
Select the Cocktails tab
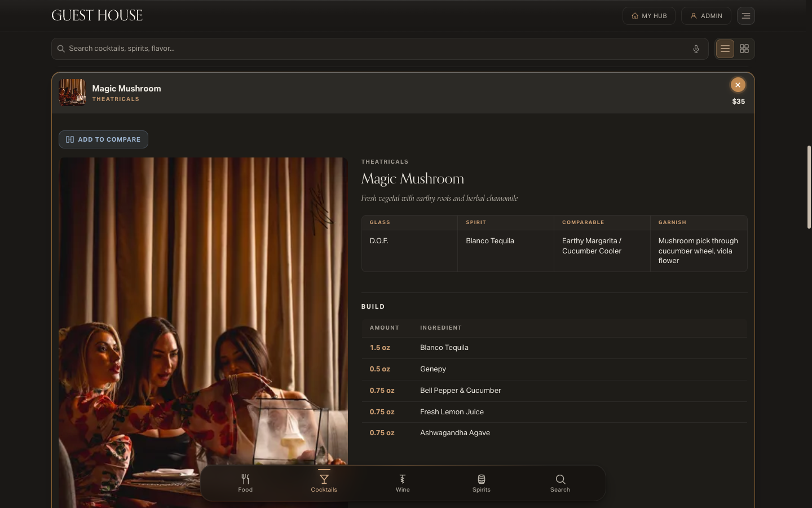(x=324, y=483)
